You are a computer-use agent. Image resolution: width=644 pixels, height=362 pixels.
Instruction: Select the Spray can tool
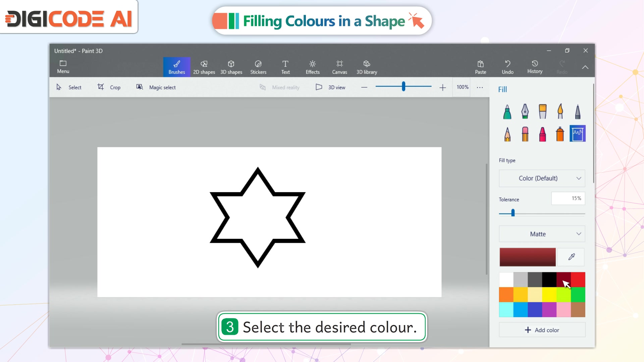point(560,134)
